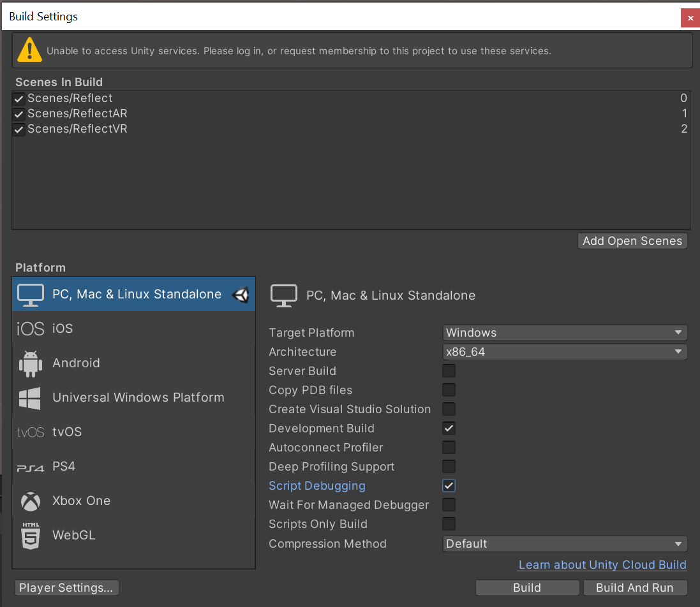Select PC, Mac & Linux Standalone platform
Viewport: 700px width, 607px height.
[x=137, y=295]
